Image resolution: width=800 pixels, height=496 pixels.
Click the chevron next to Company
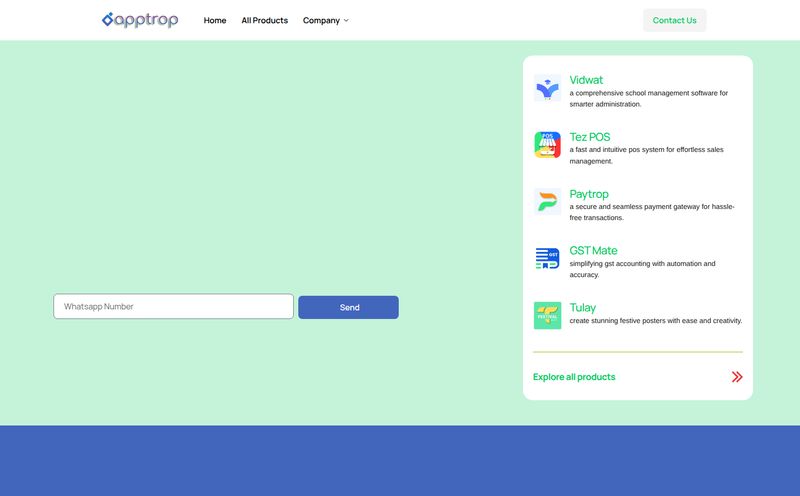[x=346, y=20]
